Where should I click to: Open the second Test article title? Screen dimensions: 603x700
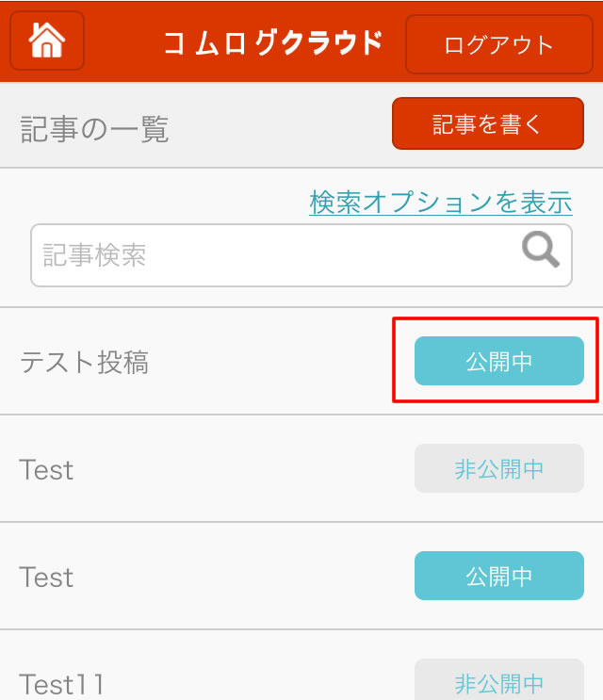[x=46, y=577]
